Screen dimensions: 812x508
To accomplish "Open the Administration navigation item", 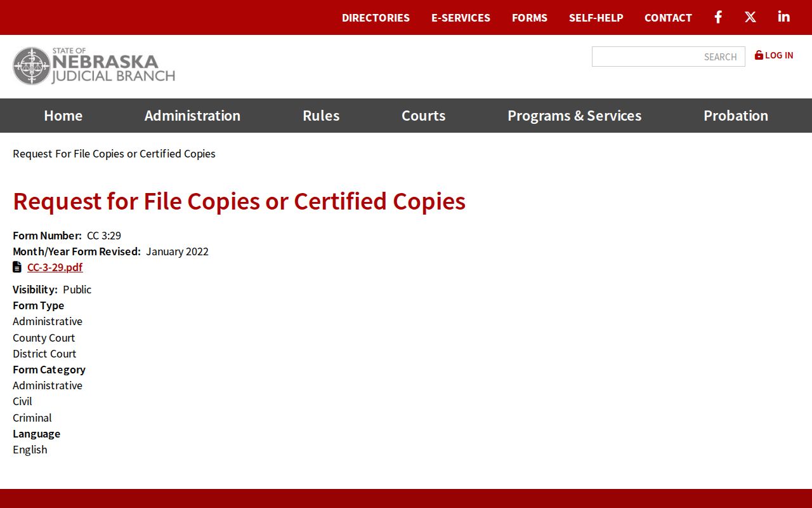I will pos(192,116).
